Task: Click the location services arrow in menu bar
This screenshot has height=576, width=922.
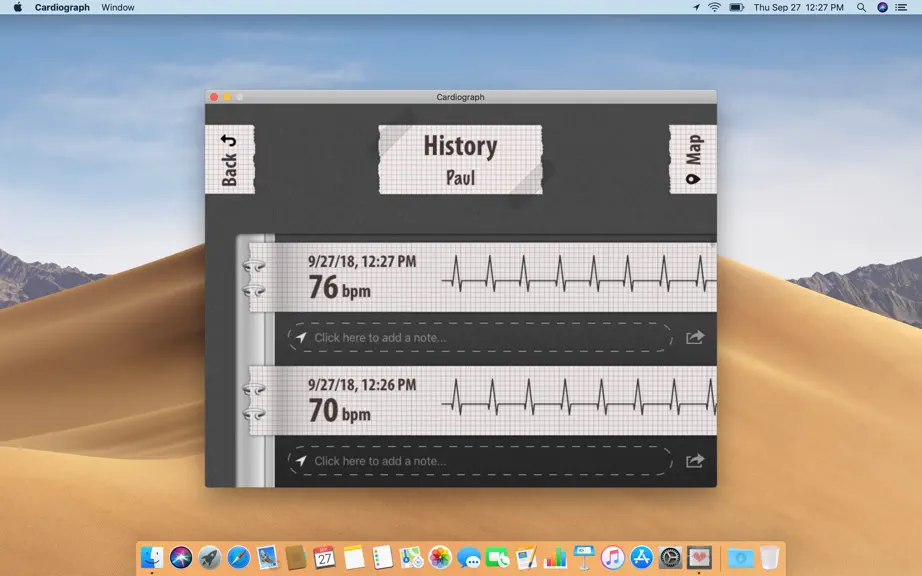Action: point(696,7)
